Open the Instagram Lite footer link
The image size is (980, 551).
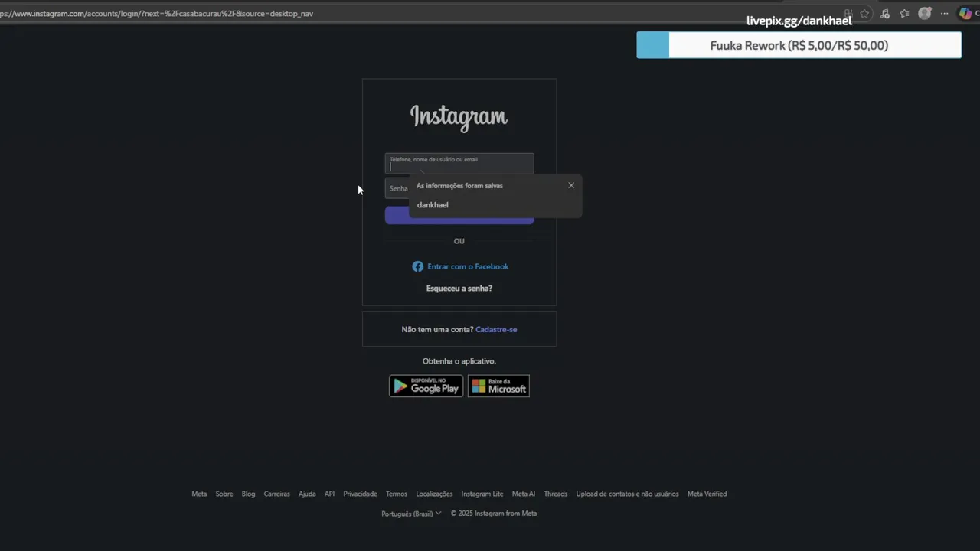tap(482, 494)
